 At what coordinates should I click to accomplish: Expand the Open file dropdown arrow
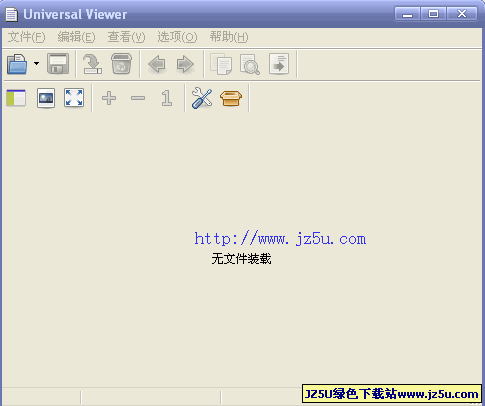(36, 63)
